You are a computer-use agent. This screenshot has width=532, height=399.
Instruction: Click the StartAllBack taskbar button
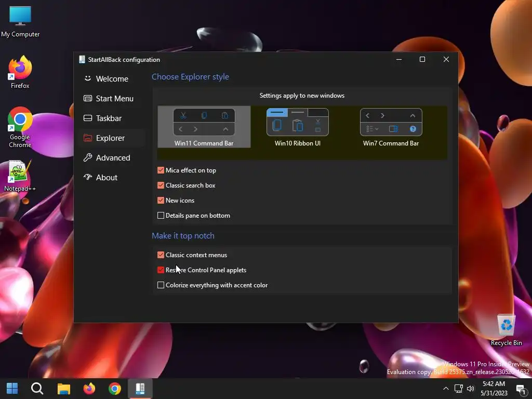pyautogui.click(x=140, y=389)
